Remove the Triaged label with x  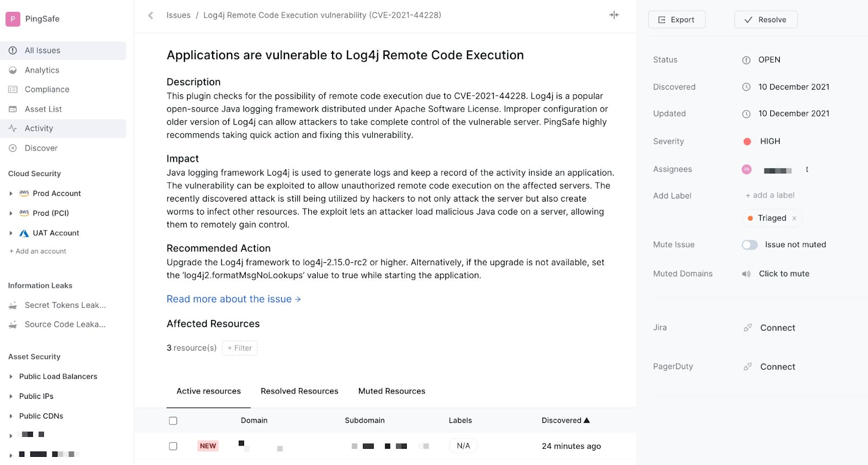(x=794, y=218)
